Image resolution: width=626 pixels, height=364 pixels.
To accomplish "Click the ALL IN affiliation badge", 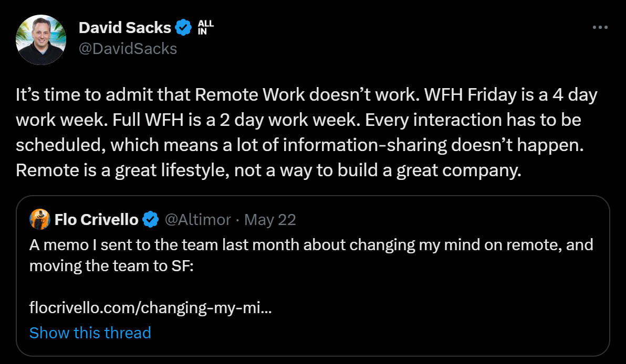I will (x=206, y=27).
